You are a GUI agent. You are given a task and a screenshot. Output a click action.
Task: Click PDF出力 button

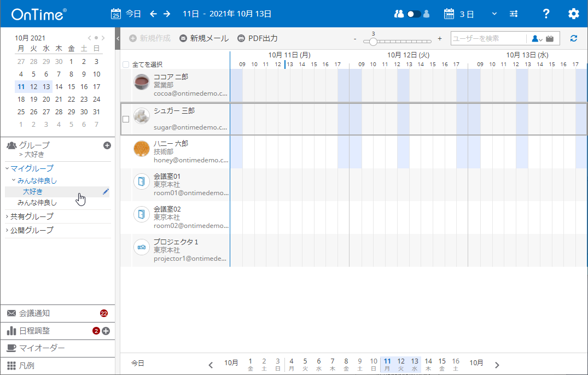[257, 38]
